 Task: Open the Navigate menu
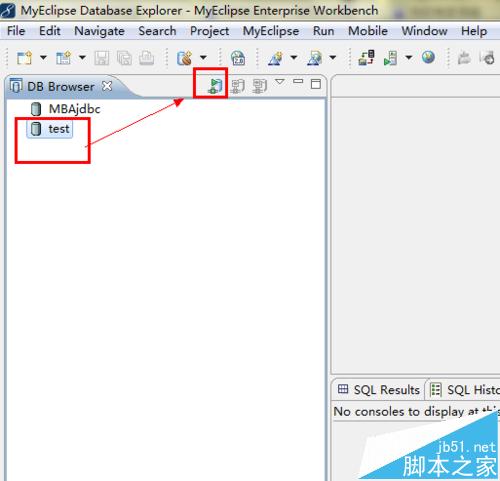[99, 31]
